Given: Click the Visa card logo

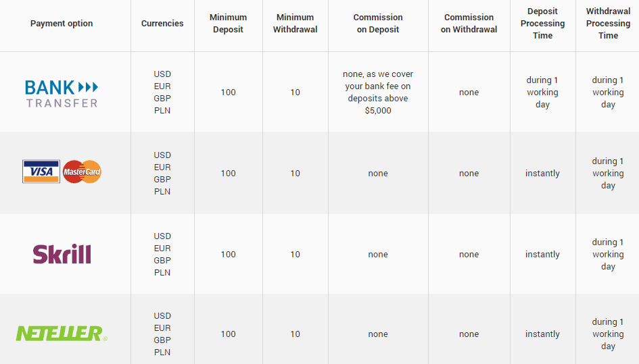Looking at the screenshot, I should [41, 172].
